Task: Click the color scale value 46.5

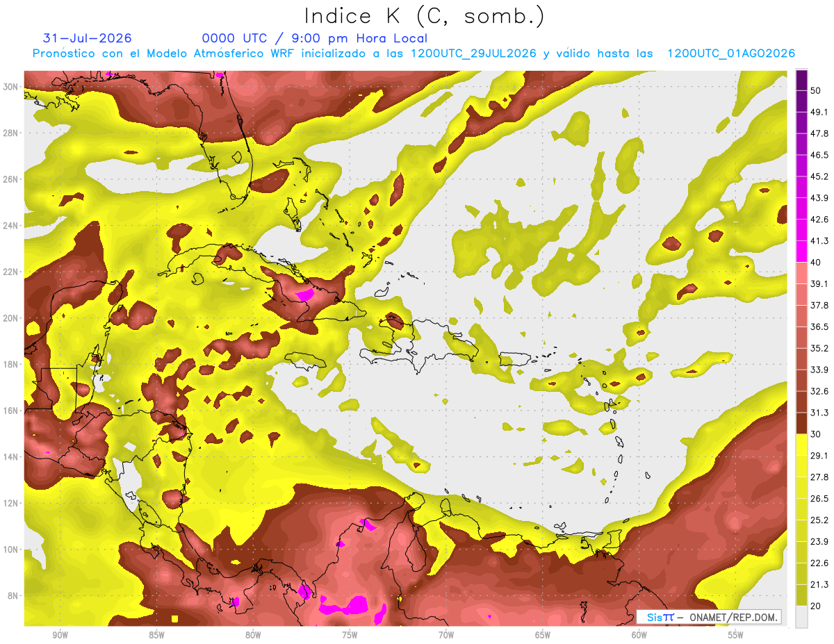Action: pos(819,155)
